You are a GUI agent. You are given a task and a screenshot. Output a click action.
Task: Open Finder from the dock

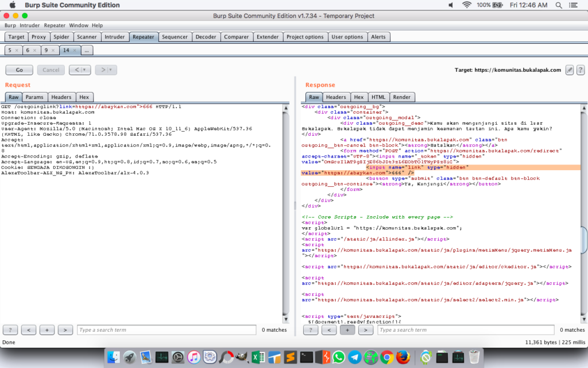[x=114, y=357]
